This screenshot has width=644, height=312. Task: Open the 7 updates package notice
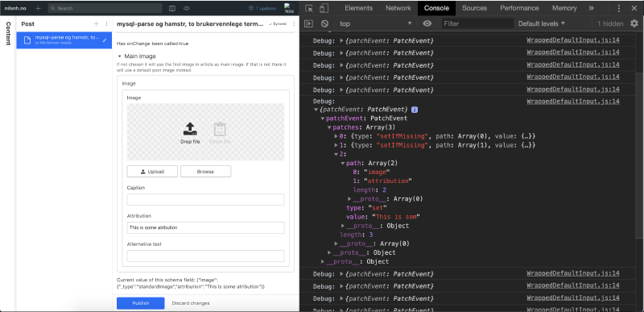262,8
